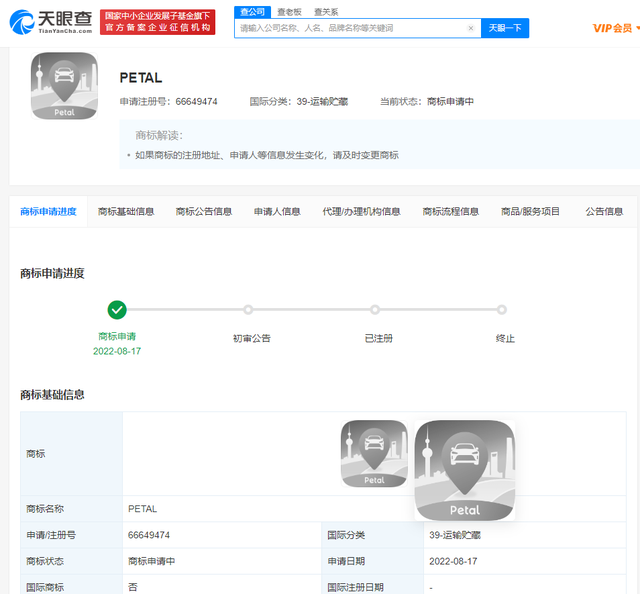This screenshot has height=594, width=640.
Task: Open the VIP会员 dropdown
Action: [x=616, y=28]
